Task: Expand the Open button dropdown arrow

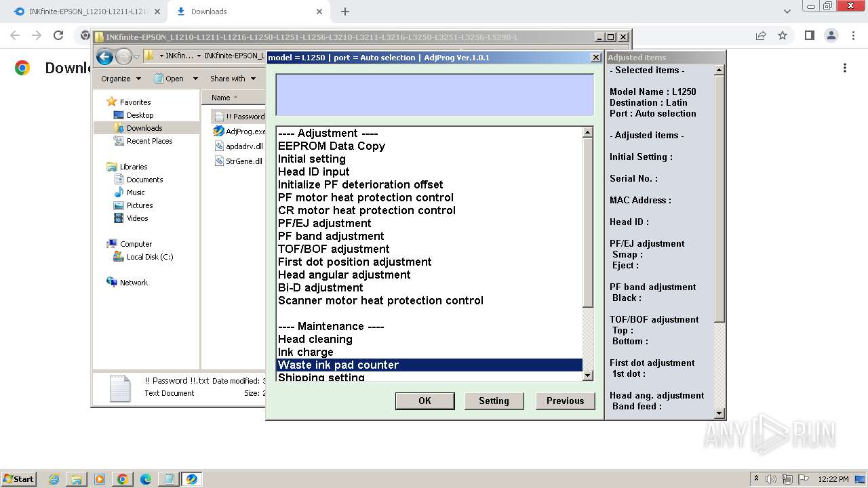Action: pyautogui.click(x=195, y=79)
